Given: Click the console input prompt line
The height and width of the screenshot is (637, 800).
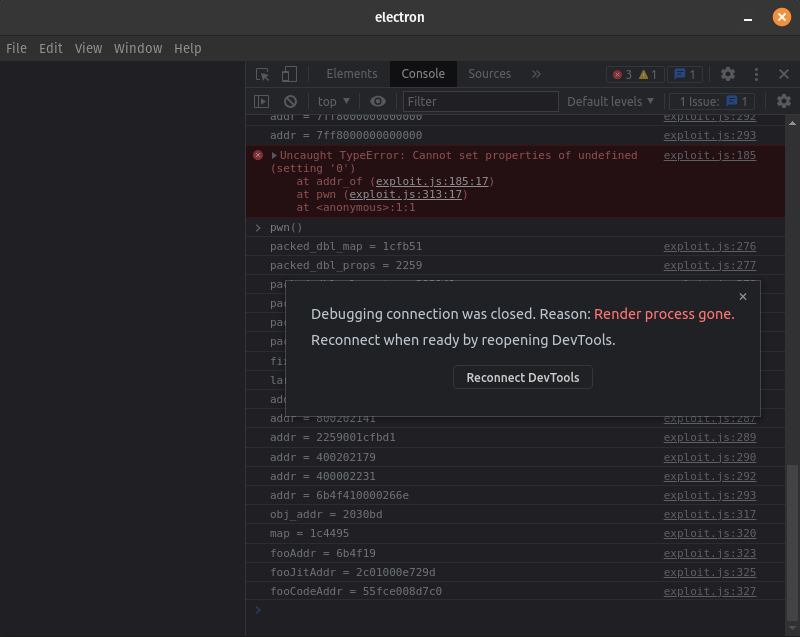Looking at the screenshot, I should pos(515,610).
